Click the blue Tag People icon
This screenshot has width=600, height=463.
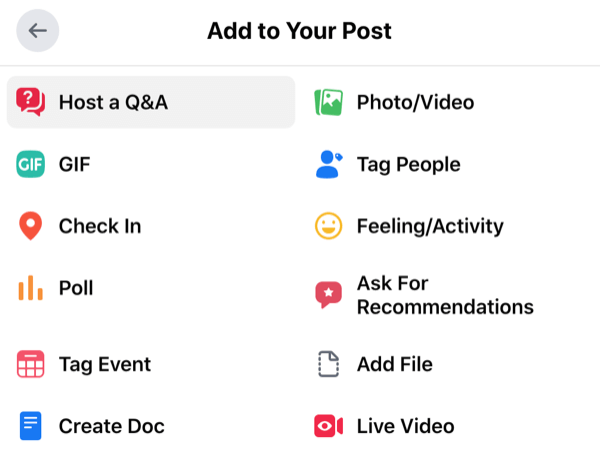point(329,164)
